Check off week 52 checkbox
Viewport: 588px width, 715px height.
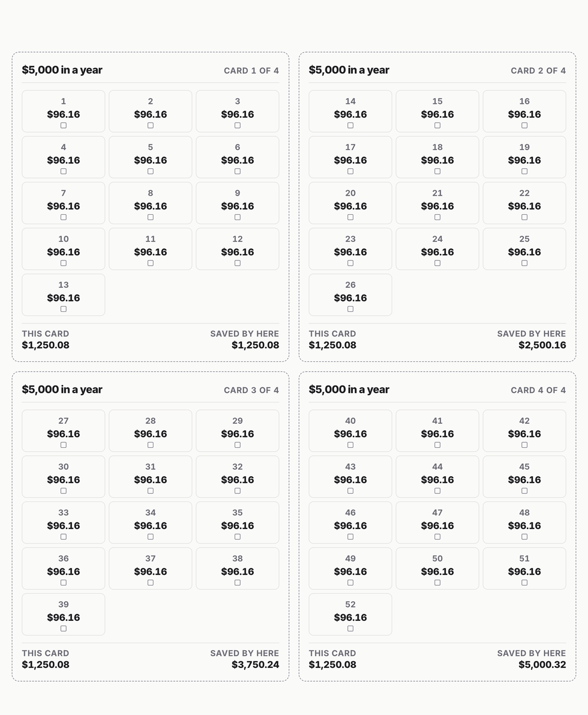point(350,629)
